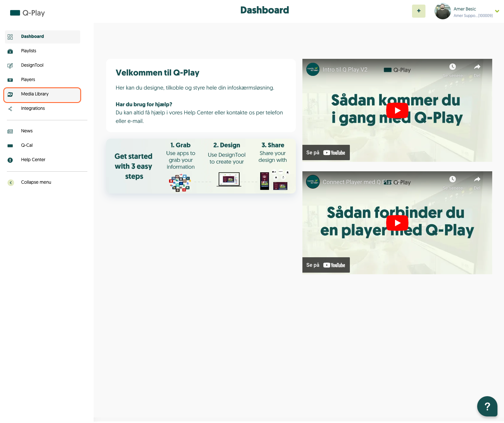Open Q-Cal menu item

pos(43,145)
